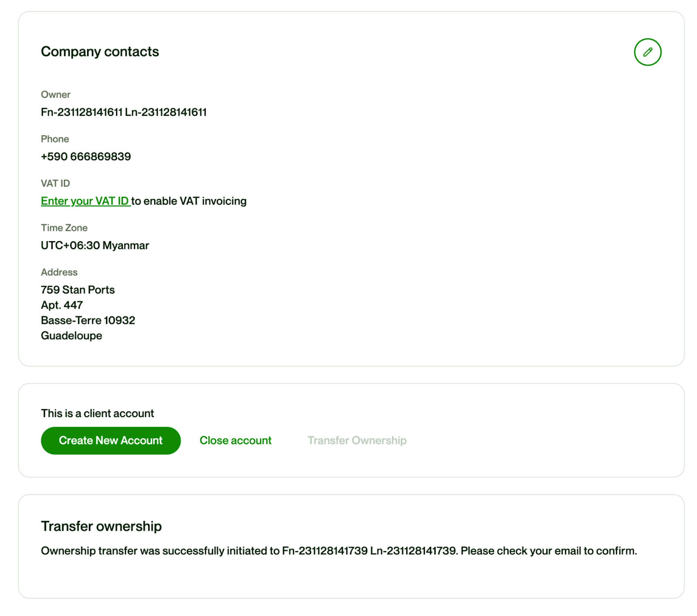Image resolution: width=697 pixels, height=616 pixels.
Task: Click the Transfer ownership section heading
Action: [x=101, y=526]
